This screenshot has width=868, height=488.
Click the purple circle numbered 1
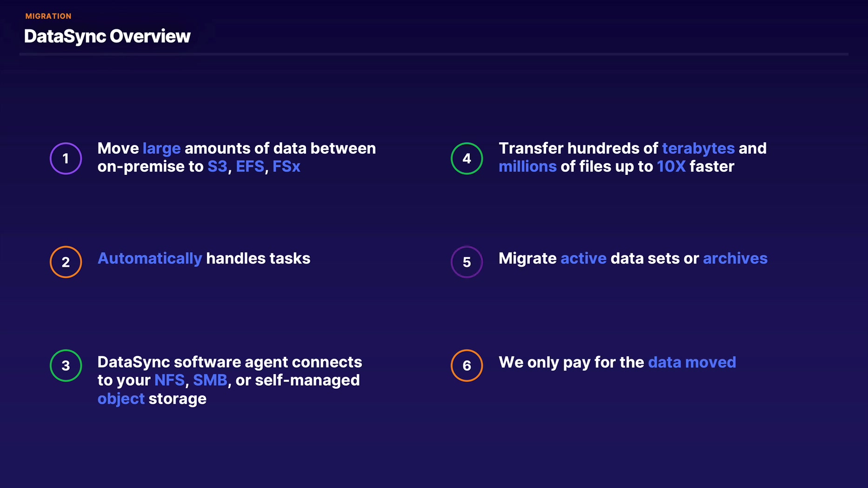[66, 158]
